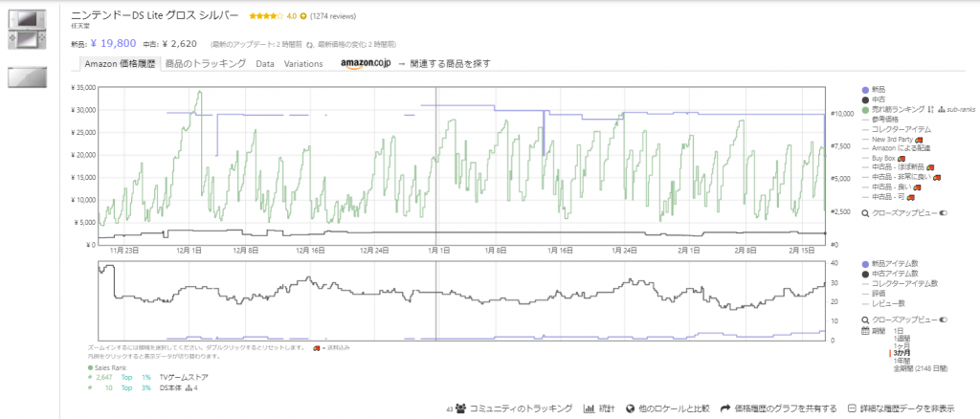Click the sort icon beside 売れ筋ランキング

[x=930, y=109]
